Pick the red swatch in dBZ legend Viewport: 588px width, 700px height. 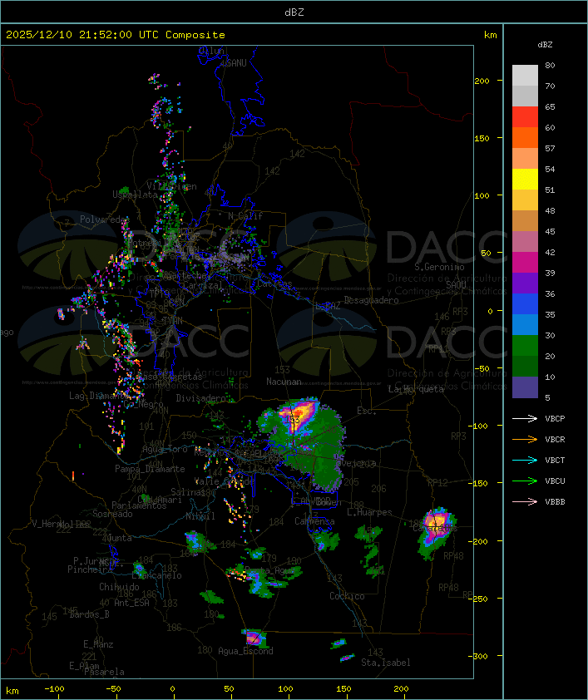(x=525, y=116)
